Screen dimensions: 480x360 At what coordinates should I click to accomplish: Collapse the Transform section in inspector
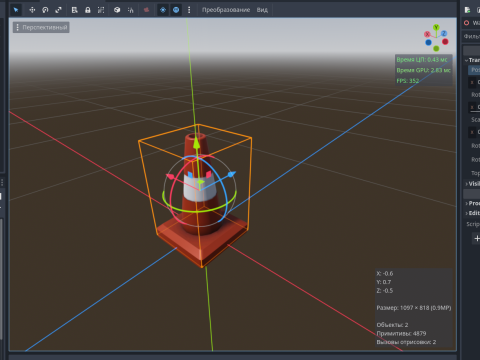click(x=473, y=60)
